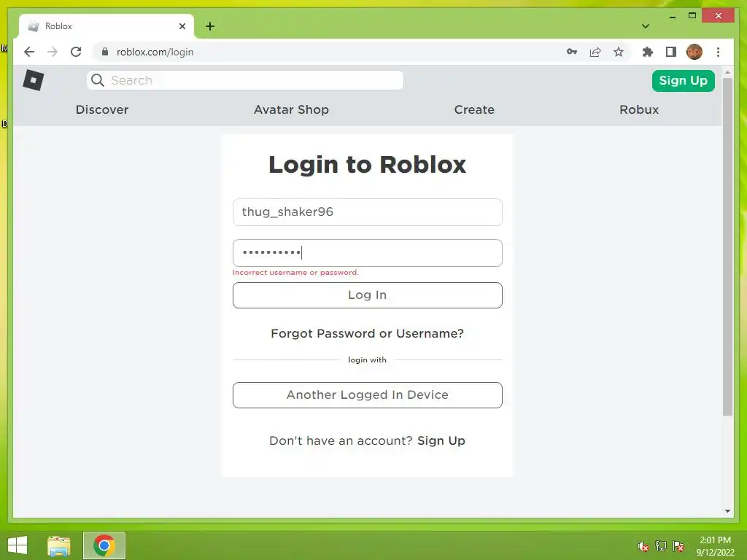Open the Windows Start menu
The height and width of the screenshot is (560, 747).
pyautogui.click(x=18, y=545)
